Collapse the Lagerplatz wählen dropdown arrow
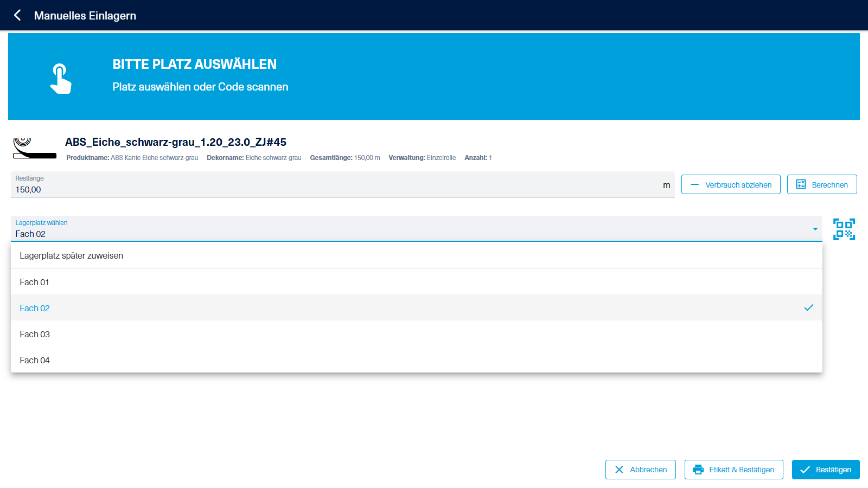This screenshot has height=488, width=868. [x=815, y=229]
